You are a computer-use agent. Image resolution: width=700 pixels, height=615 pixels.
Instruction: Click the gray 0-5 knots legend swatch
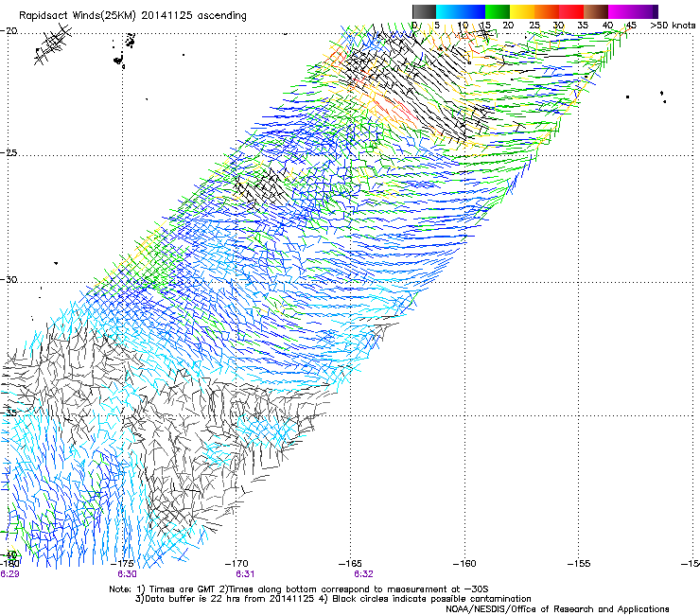424,11
